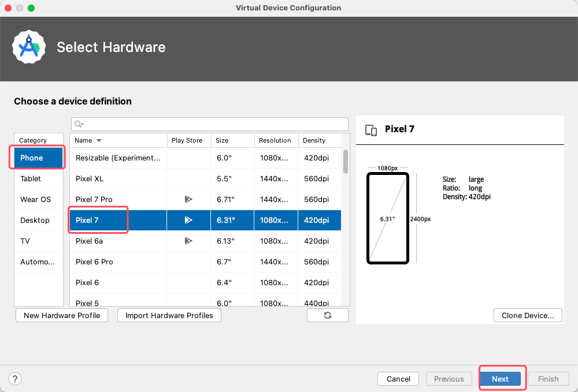
Task: Select the Pixel 7 device name
Action: click(87, 220)
